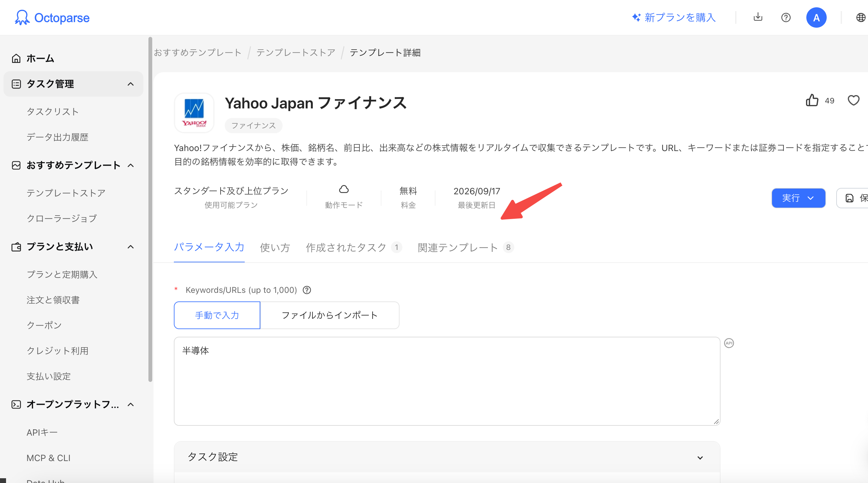Open 支払い設定 in sidebar

tap(49, 376)
